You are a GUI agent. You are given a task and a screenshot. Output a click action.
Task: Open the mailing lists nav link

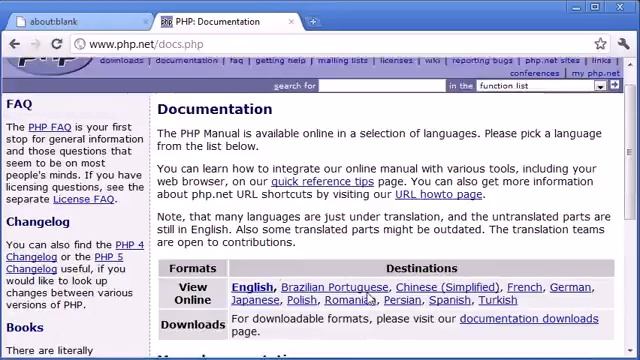343,60
